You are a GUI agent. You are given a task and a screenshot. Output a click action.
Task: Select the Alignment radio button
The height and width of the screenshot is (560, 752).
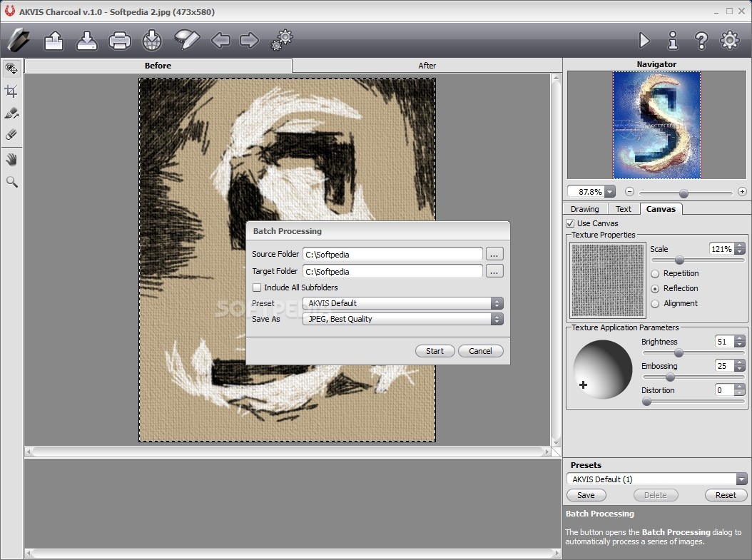pos(655,303)
